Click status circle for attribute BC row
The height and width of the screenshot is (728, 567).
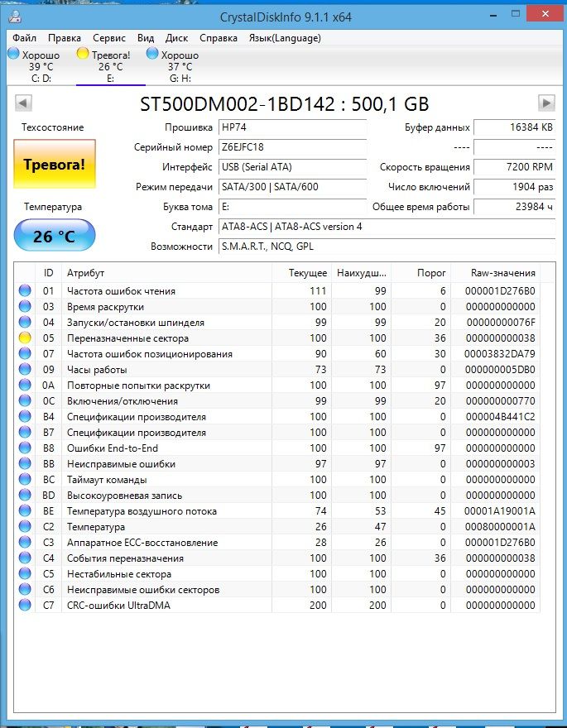[25, 480]
